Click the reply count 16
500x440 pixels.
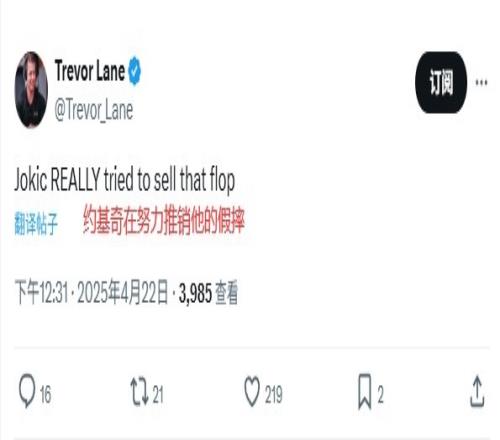[x=46, y=394]
